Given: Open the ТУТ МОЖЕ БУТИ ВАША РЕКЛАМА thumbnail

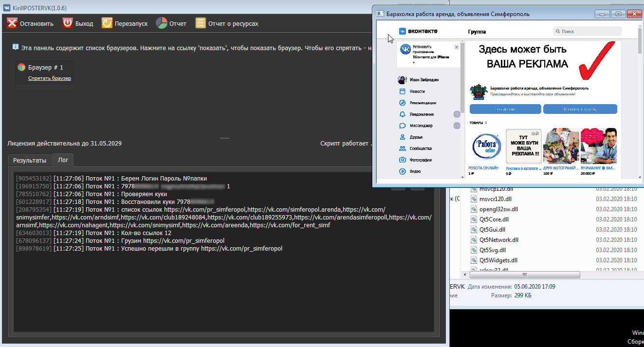Looking at the screenshot, I should point(524,146).
